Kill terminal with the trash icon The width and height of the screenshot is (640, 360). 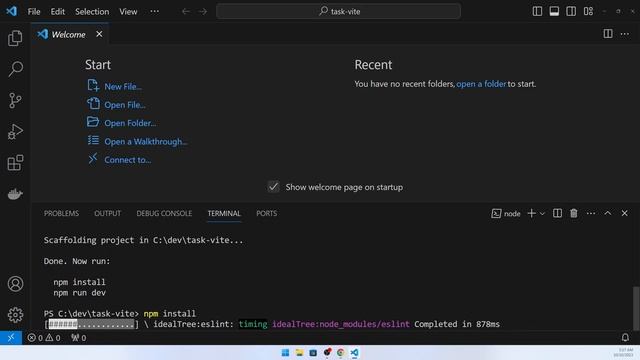[574, 213]
